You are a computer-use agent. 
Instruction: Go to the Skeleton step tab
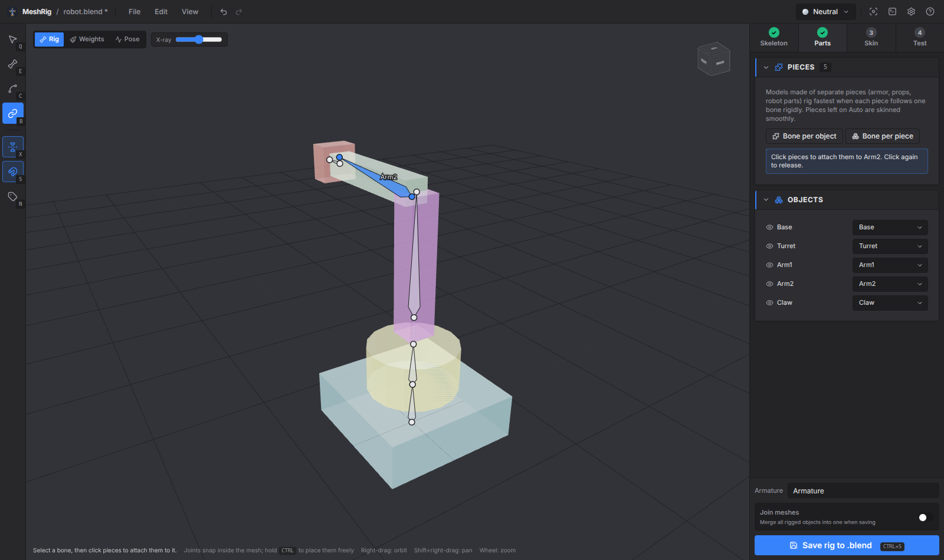(774, 37)
